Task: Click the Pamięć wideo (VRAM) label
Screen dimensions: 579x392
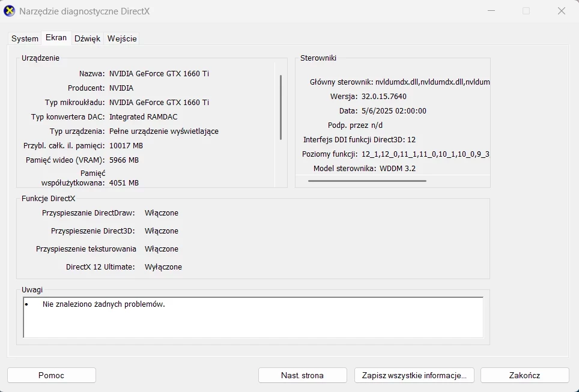Action: [65, 160]
